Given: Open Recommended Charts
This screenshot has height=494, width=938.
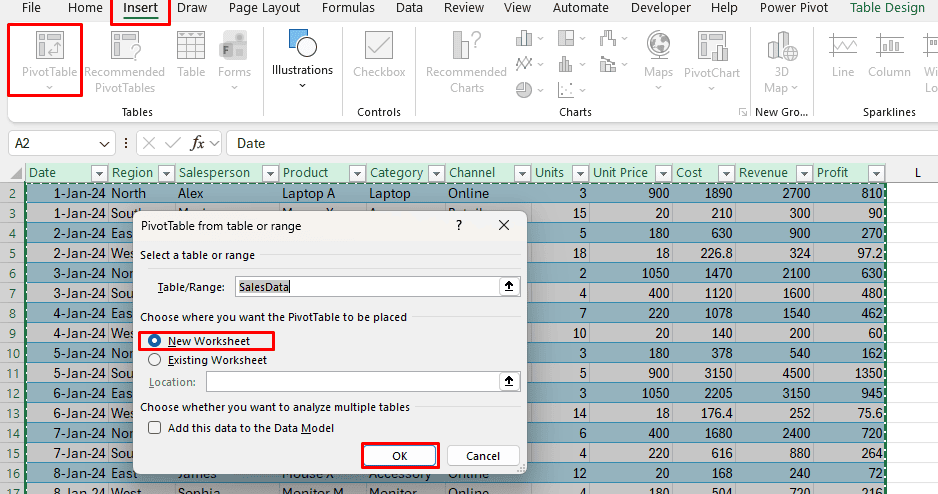Looking at the screenshot, I should coord(466,62).
